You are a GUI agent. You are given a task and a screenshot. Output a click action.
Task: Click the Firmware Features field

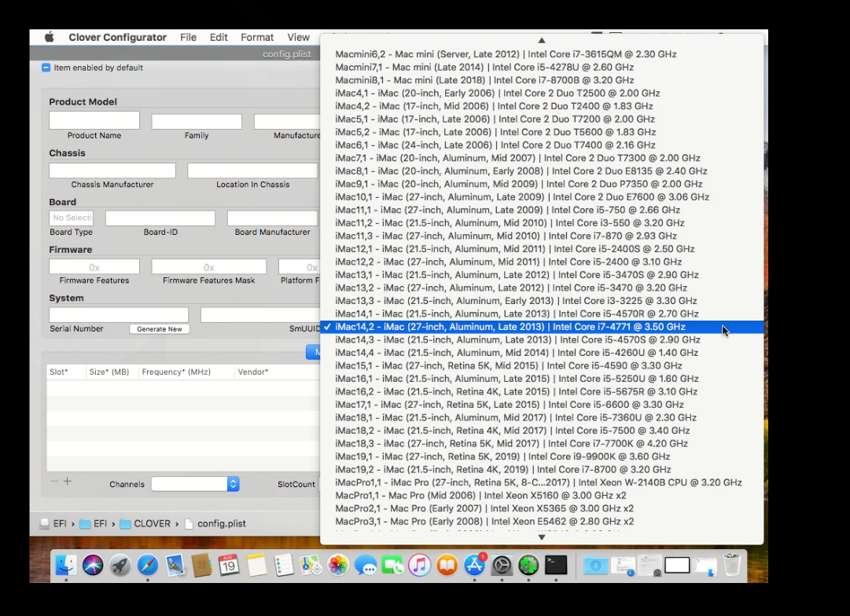pyautogui.click(x=94, y=266)
